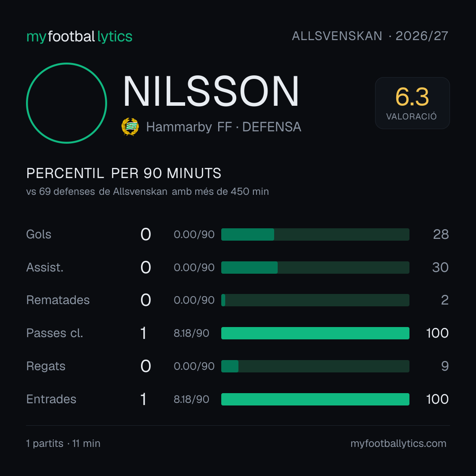Select the 6.3 Valoració rating badge

tap(412, 103)
